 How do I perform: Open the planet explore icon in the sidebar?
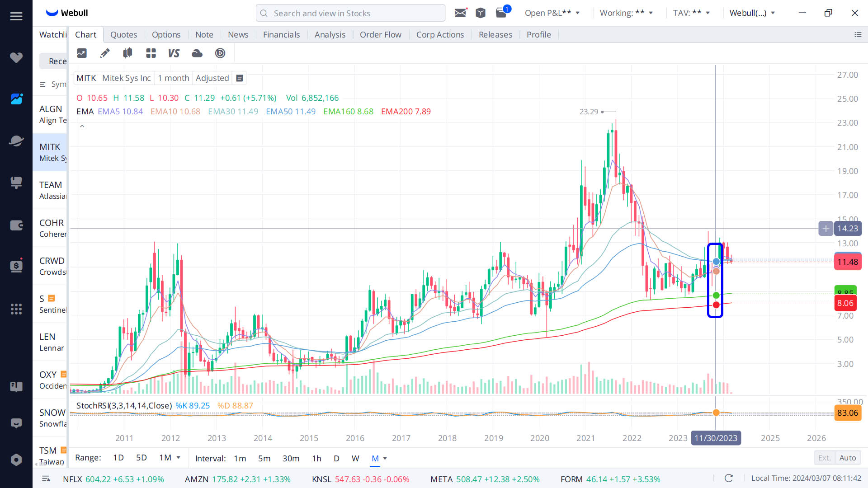pos(16,141)
